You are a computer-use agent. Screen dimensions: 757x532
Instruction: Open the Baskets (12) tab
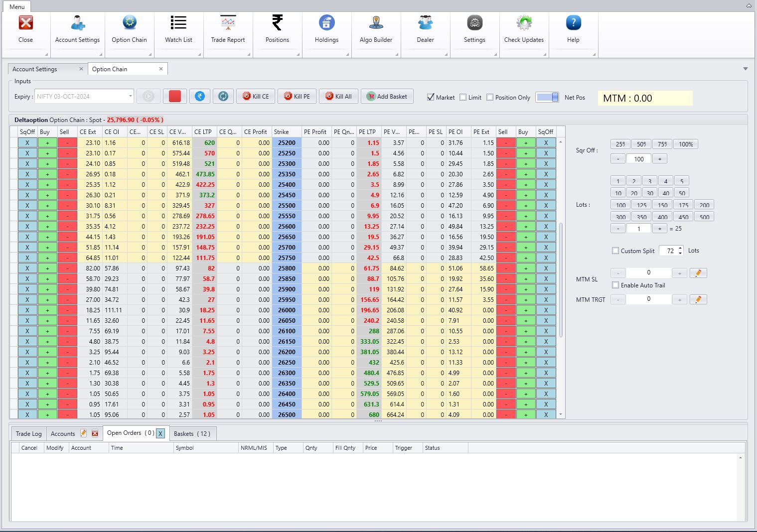click(192, 434)
